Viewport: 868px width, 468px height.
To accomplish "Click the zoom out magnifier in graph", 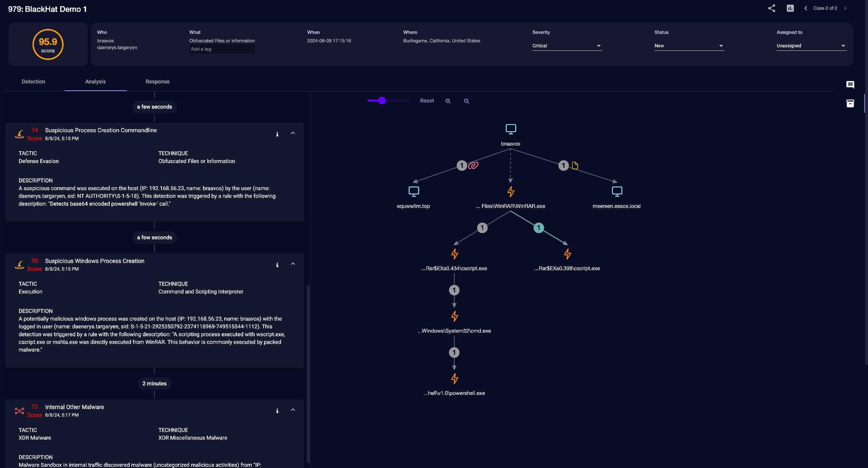I will tap(467, 101).
